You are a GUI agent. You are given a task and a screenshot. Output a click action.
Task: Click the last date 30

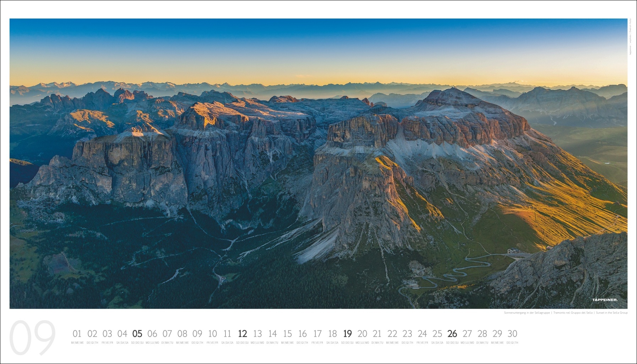pyautogui.click(x=512, y=334)
